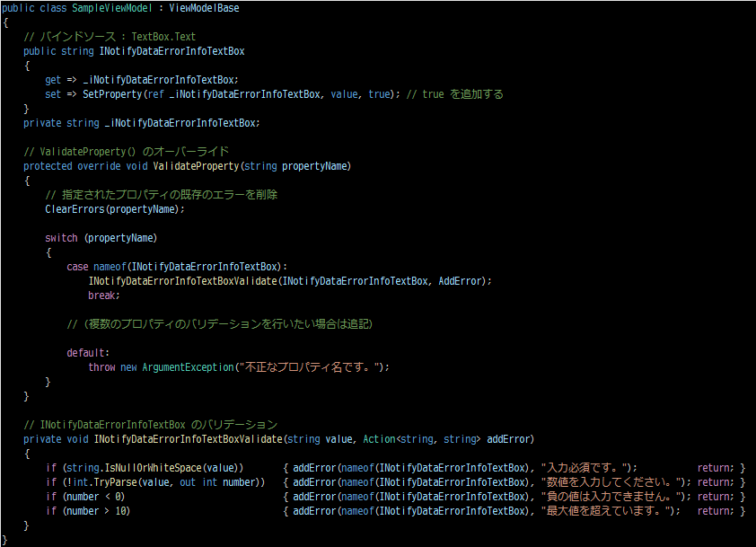The width and height of the screenshot is (756, 547).
Task: Click the SetProperty method call
Action: point(112,94)
